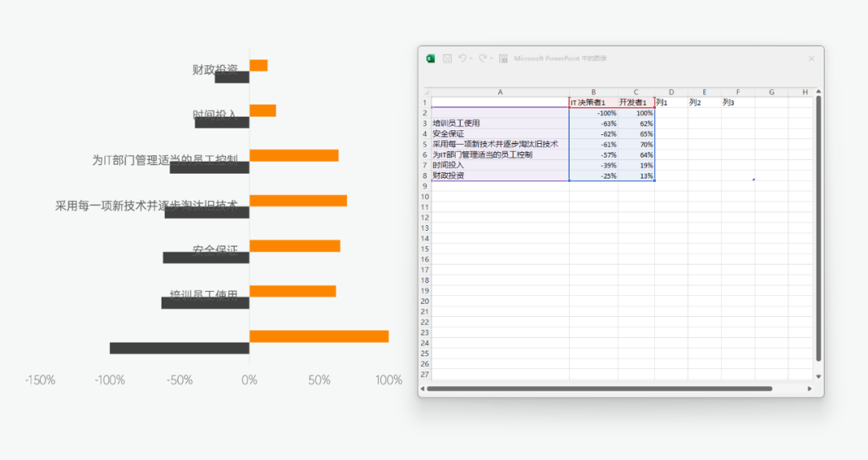Click the Select All corner of the sheet
The width and height of the screenshot is (868, 460).
(426, 92)
